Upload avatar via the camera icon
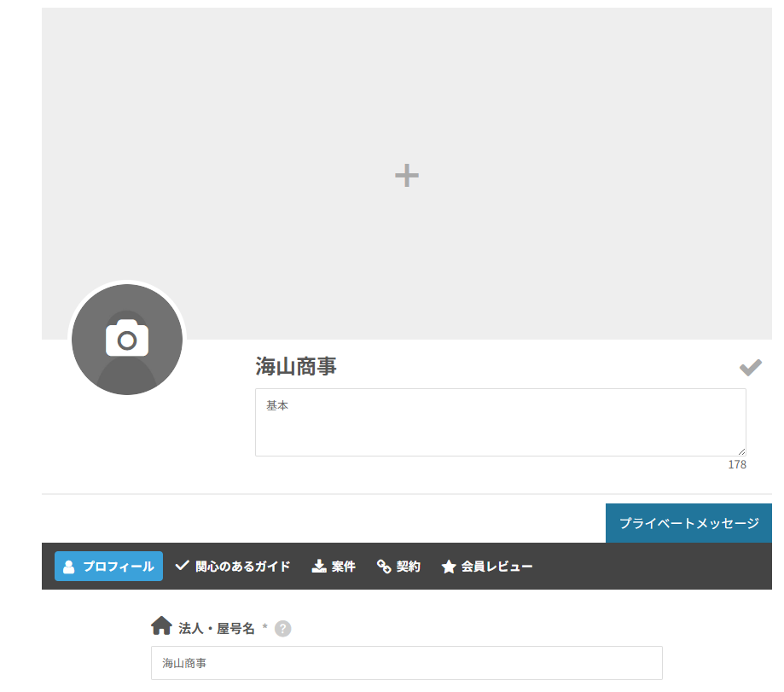Viewport: 784px width, 692px height. (127, 339)
